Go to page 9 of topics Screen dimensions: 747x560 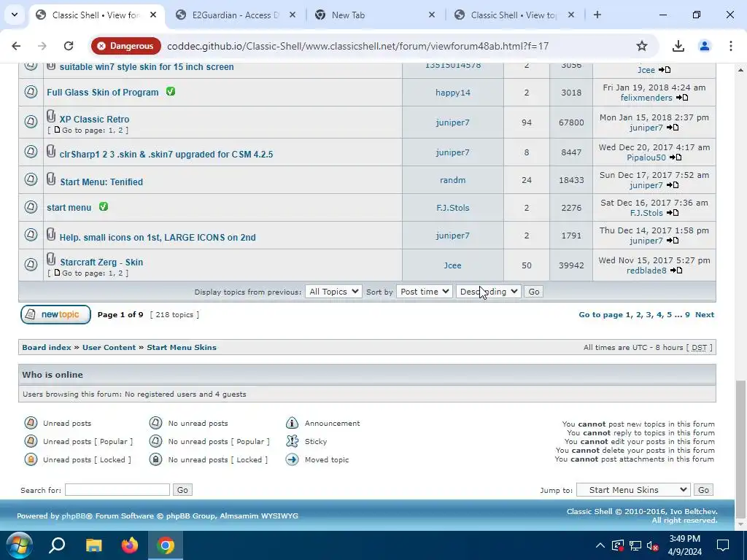click(687, 314)
